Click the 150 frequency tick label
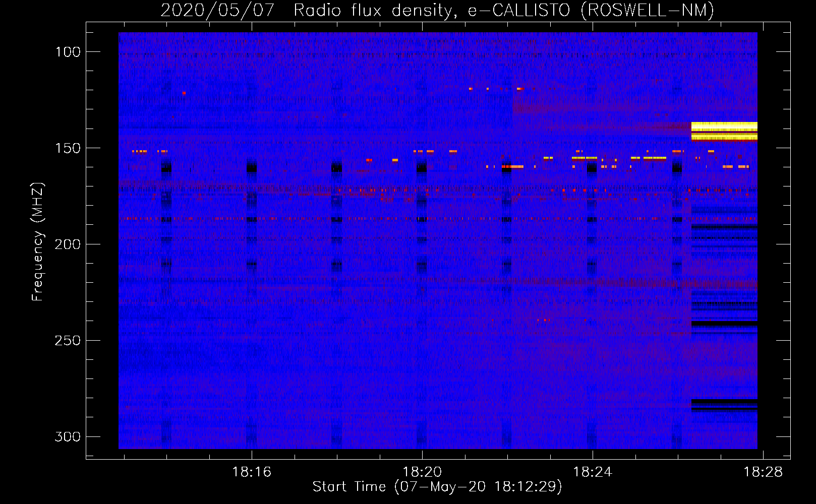 tap(68, 148)
